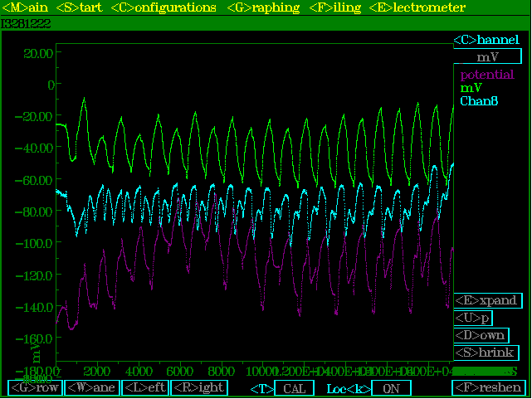532x399 pixels.
Task: Open the <S>tart menu item
Action: [x=79, y=7]
